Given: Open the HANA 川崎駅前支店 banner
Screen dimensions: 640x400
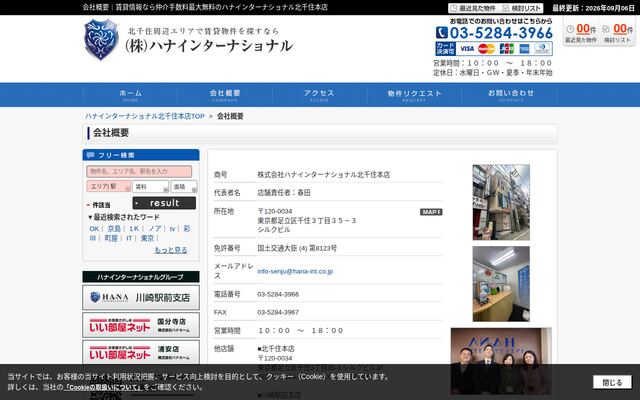Looking at the screenshot, I should pyautogui.click(x=141, y=298).
